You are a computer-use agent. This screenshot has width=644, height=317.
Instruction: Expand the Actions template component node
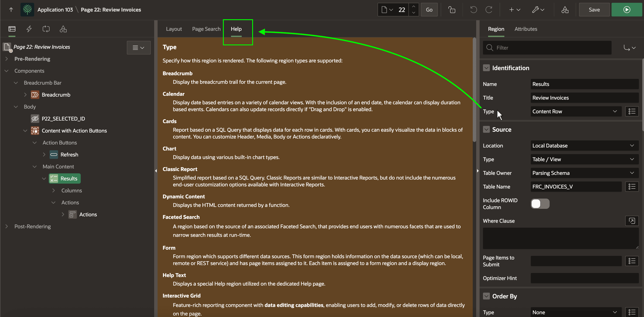[63, 214]
